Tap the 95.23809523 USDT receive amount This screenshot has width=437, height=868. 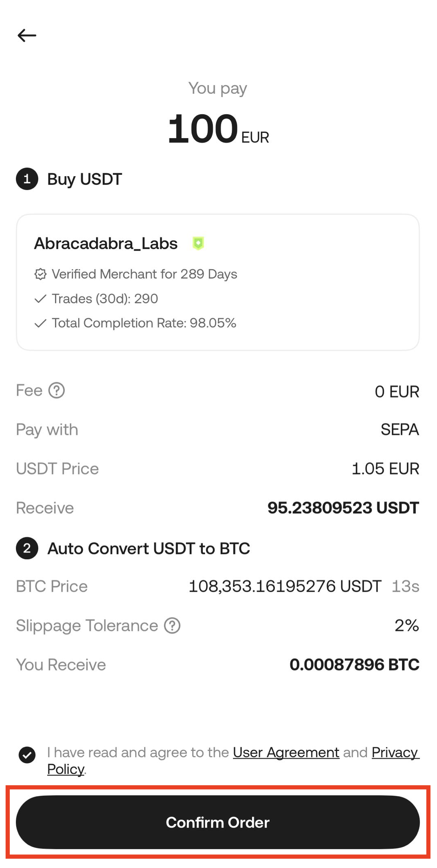pyautogui.click(x=343, y=508)
